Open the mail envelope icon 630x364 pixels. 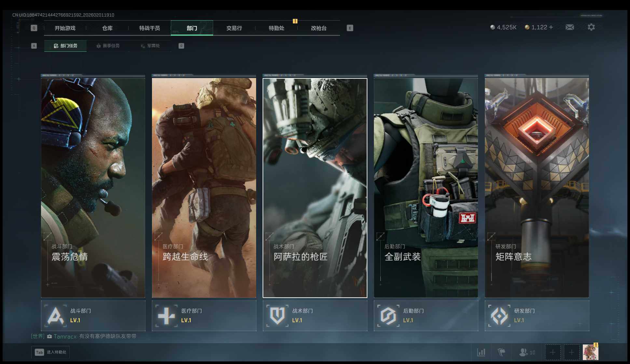pyautogui.click(x=569, y=27)
